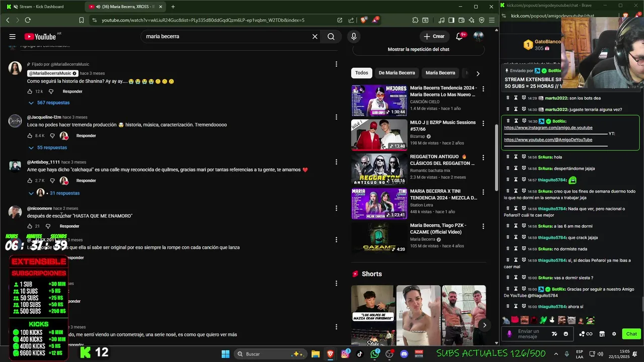Viewport: 644px width, 362px height.
Task: Open emoji picker in Kick chat
Action: tap(566, 334)
